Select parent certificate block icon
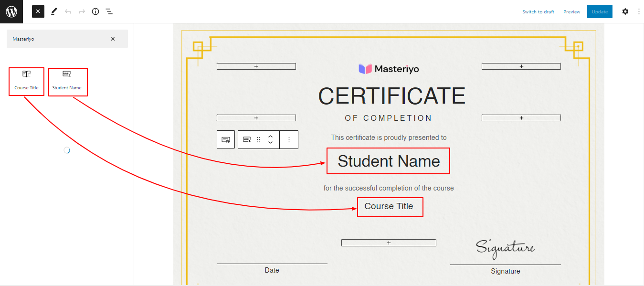 226,139
